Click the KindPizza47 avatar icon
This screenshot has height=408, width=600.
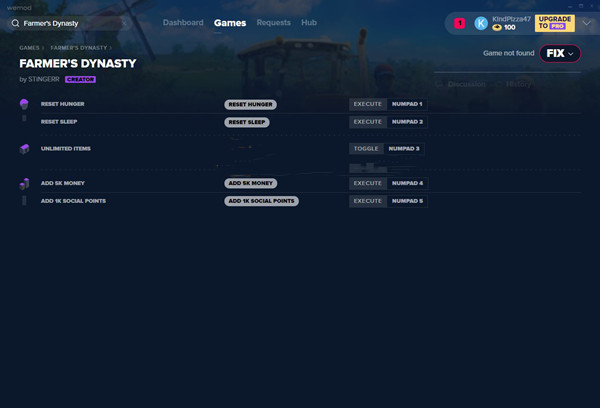point(481,23)
